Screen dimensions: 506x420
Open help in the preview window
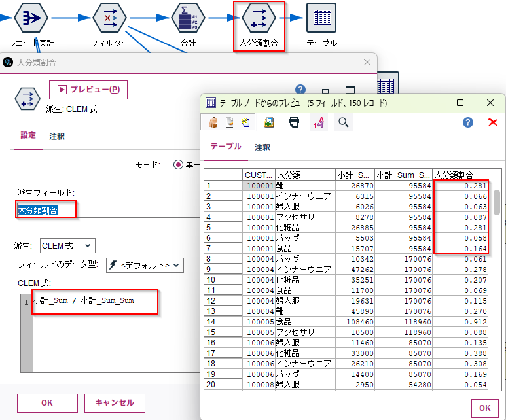468,122
